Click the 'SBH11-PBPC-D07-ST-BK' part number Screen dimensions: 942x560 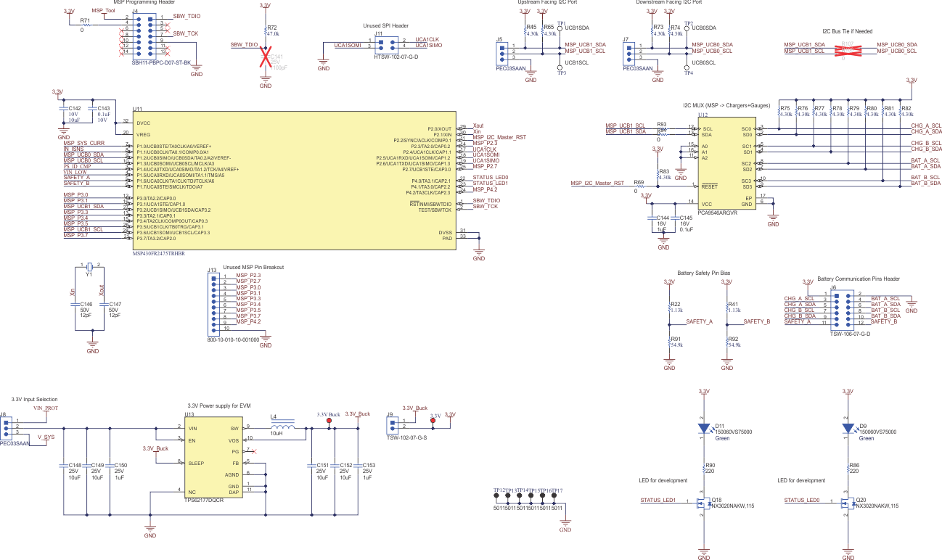(161, 63)
